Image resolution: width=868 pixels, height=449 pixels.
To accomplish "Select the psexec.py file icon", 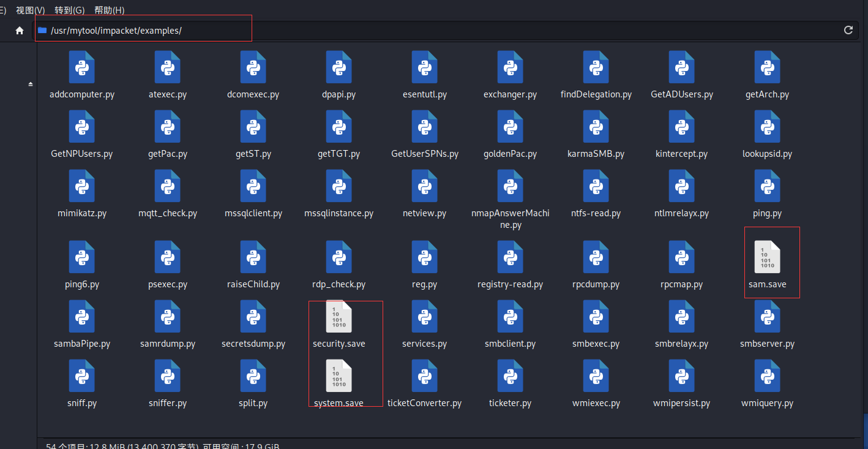I will coord(168,257).
